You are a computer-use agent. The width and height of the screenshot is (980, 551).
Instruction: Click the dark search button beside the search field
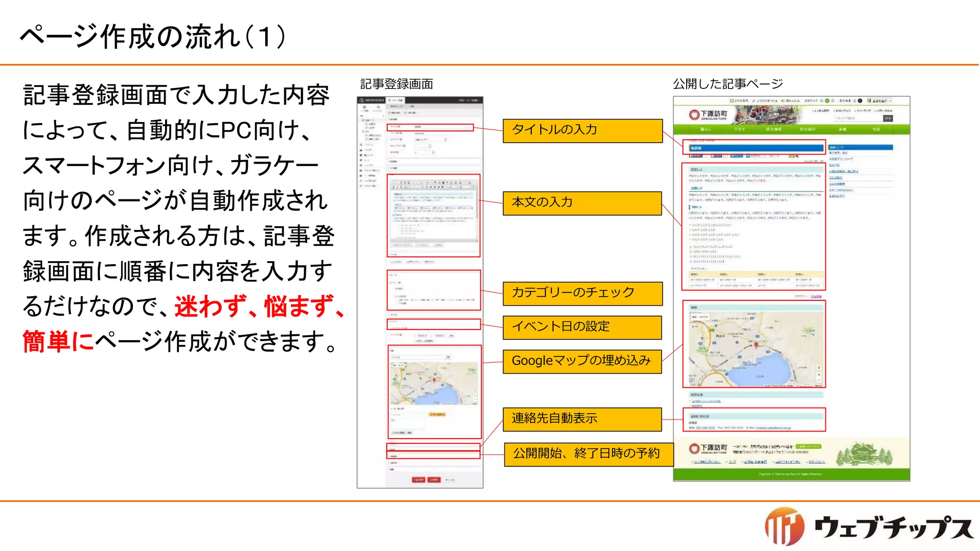coord(888,118)
